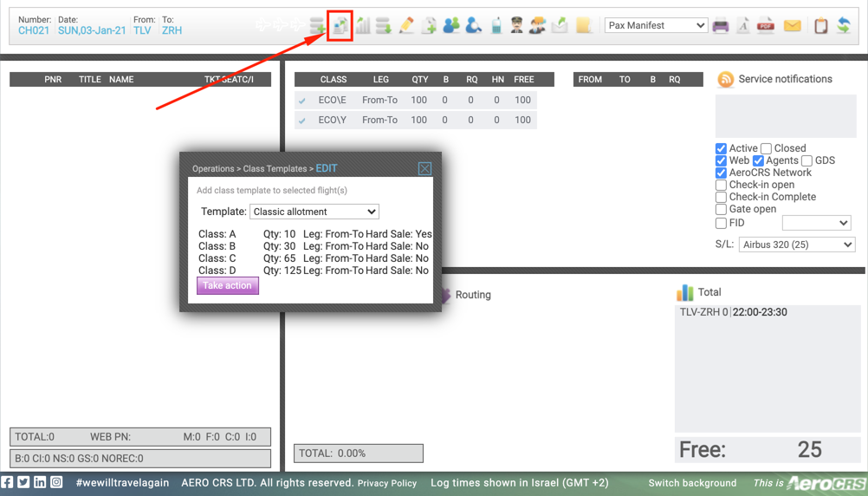Click the person search magnifier icon

[473, 25]
